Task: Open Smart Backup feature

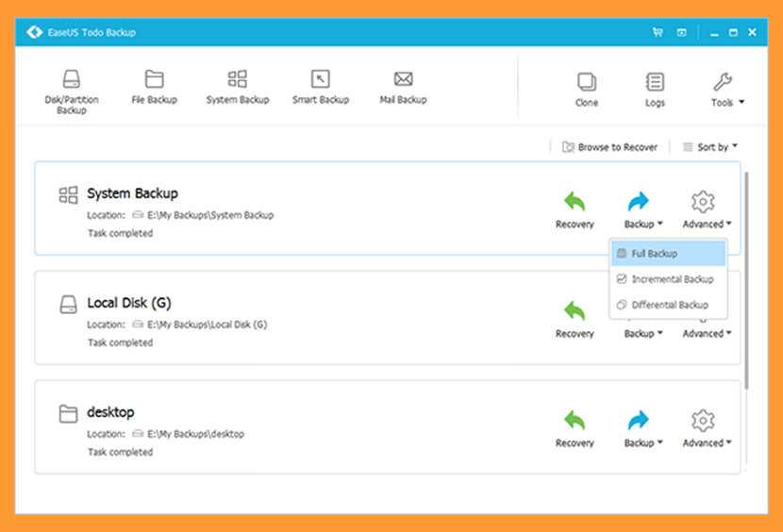Action: click(321, 87)
